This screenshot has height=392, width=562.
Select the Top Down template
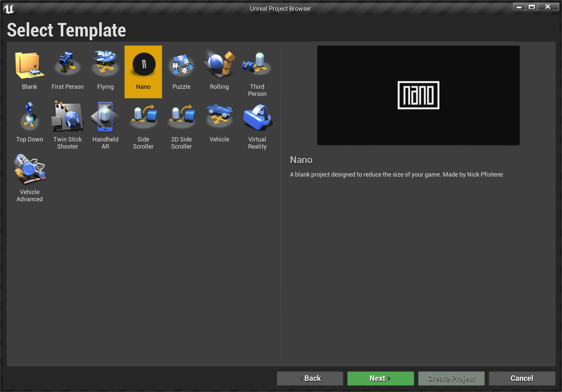pos(30,125)
